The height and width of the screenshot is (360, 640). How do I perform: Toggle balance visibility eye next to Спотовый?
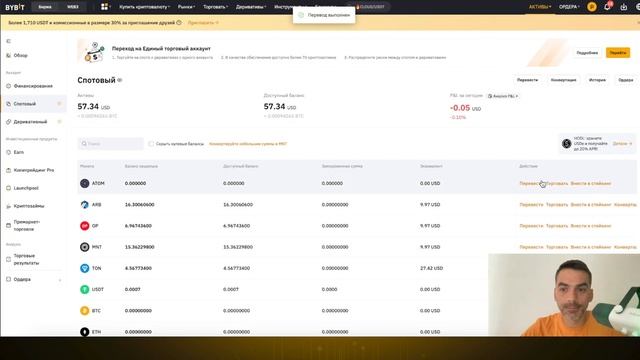tap(120, 80)
